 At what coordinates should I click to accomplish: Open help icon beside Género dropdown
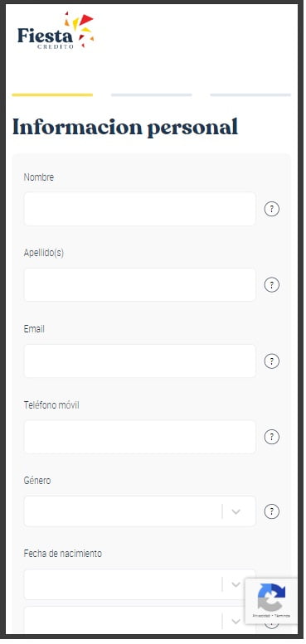(271, 511)
